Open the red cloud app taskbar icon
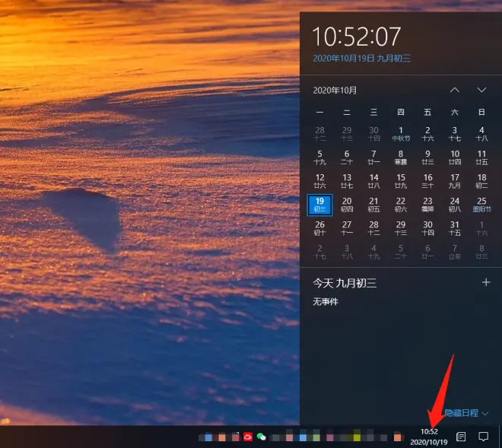 pos(248,437)
